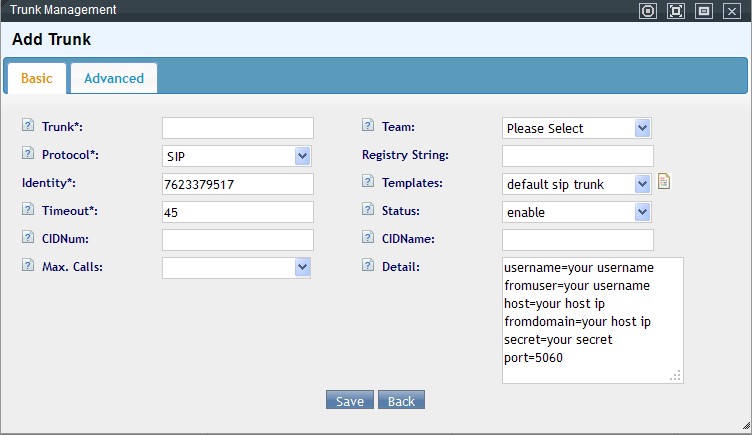Click help icon next to Max. Calls

(28, 267)
